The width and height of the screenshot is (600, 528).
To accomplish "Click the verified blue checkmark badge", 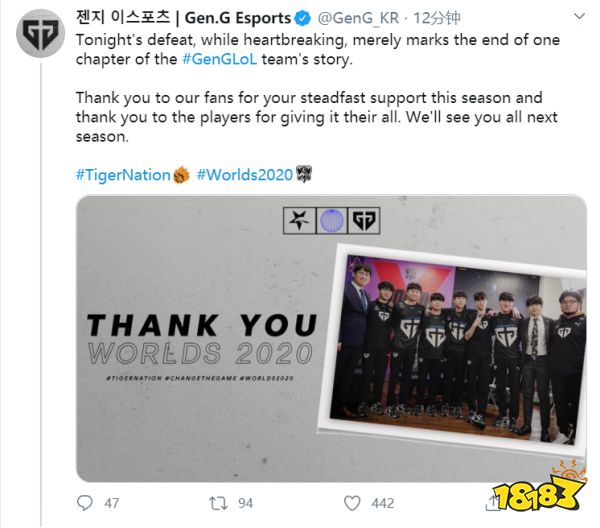I will coord(303,18).
